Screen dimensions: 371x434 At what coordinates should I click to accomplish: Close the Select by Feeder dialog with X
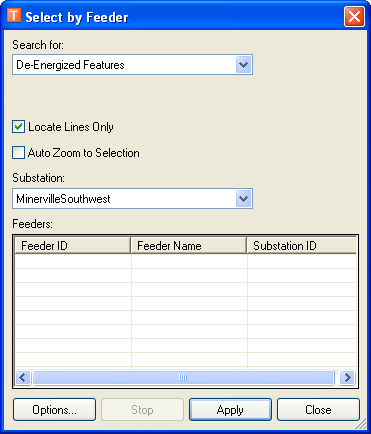click(x=354, y=16)
